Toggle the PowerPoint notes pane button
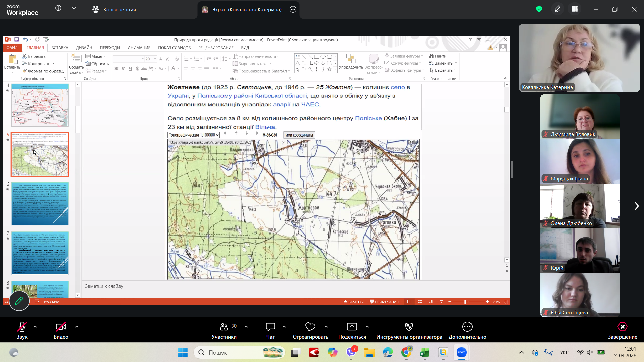This screenshot has height=362, width=644. (x=354, y=302)
